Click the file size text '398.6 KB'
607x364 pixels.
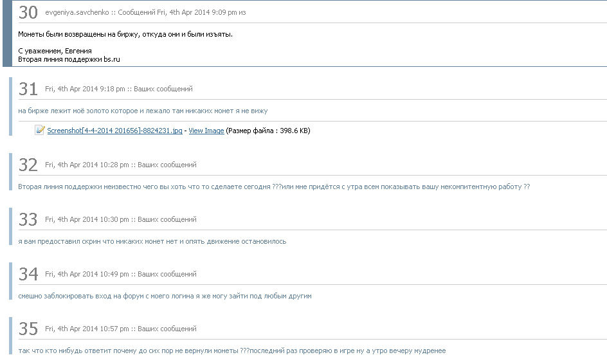coord(294,131)
